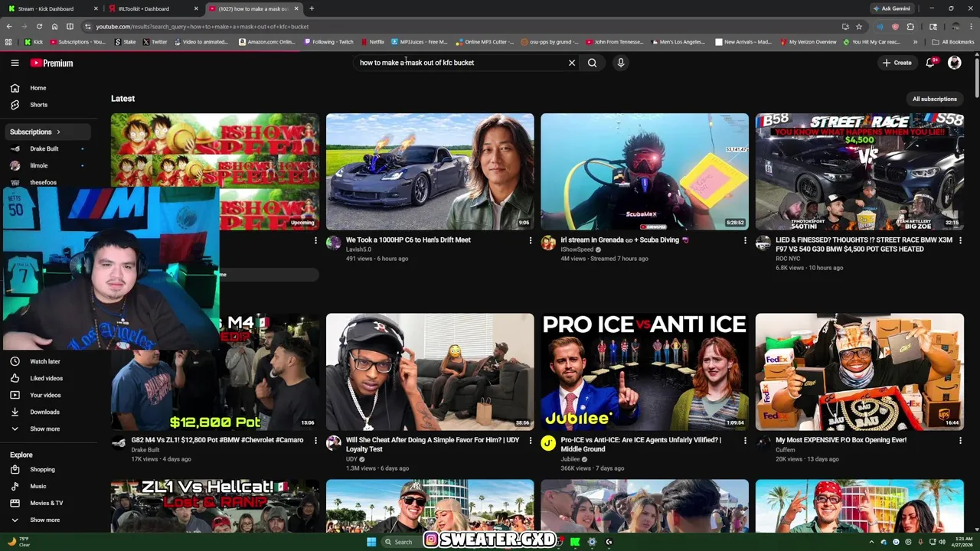Viewport: 980px width, 551px height.
Task: Play the 1000HP C6 drift meet thumbnail
Action: click(x=430, y=171)
